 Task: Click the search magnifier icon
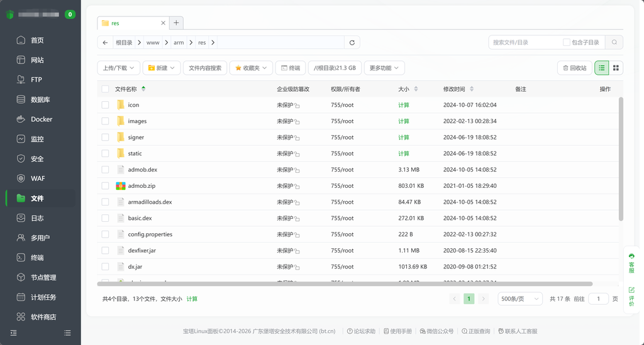pos(614,42)
